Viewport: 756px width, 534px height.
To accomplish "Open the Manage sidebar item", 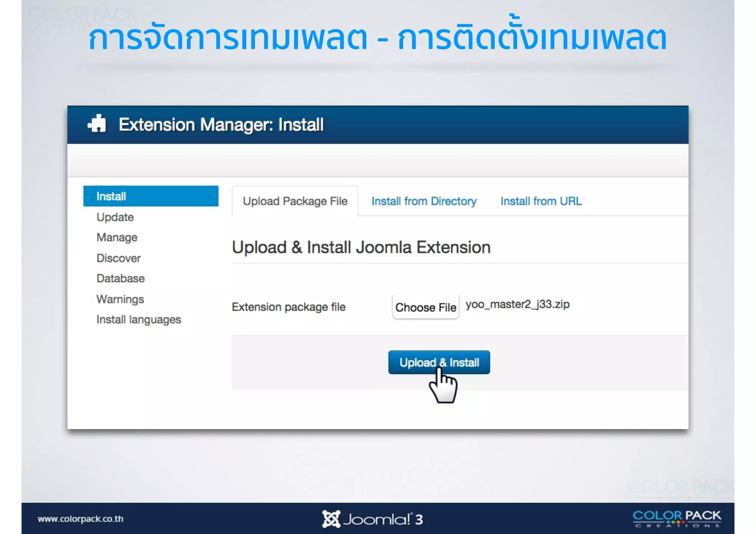I will point(117,237).
